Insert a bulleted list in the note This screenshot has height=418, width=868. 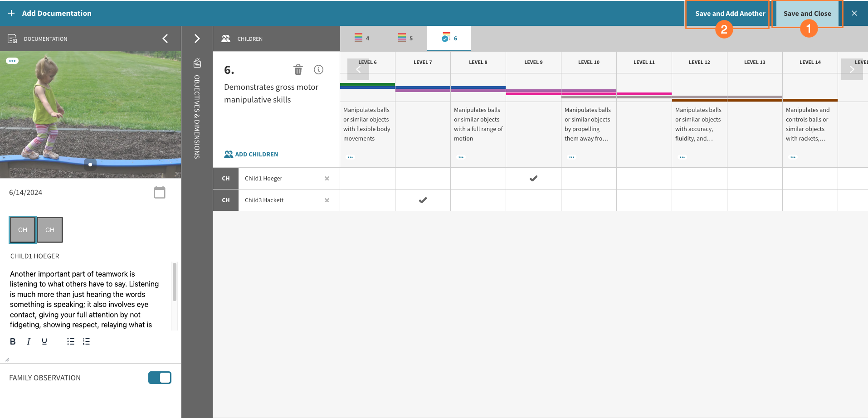click(x=70, y=341)
